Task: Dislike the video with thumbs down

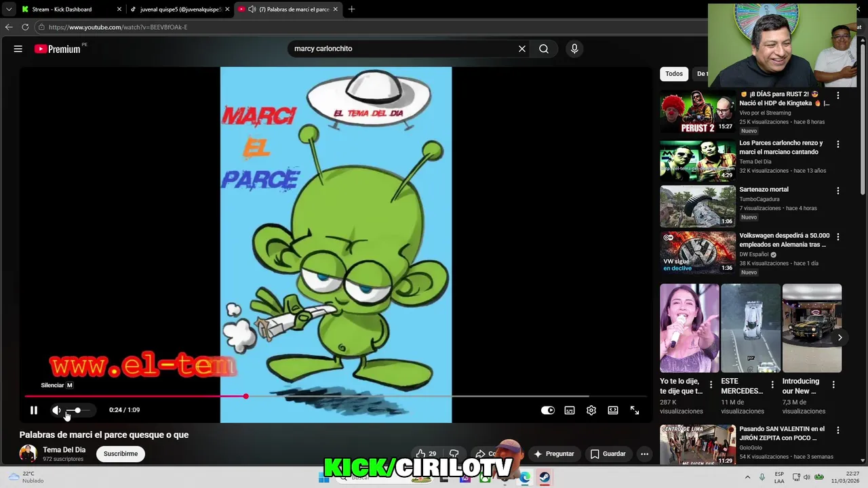Action: [x=454, y=454]
